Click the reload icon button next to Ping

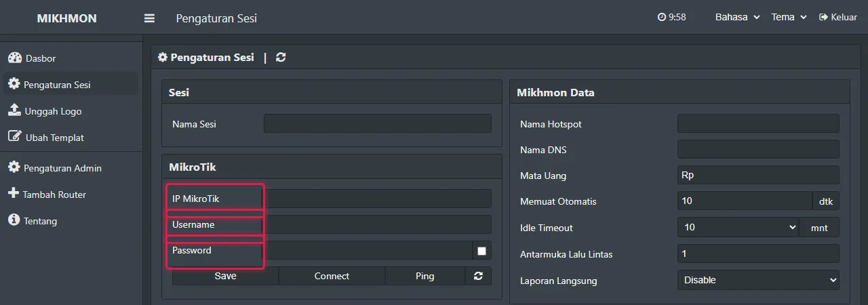coord(478,276)
